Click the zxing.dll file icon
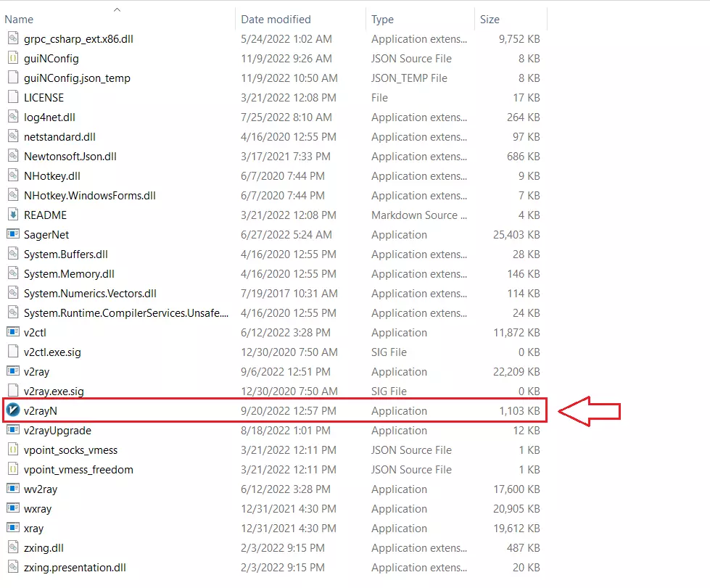 click(12, 547)
